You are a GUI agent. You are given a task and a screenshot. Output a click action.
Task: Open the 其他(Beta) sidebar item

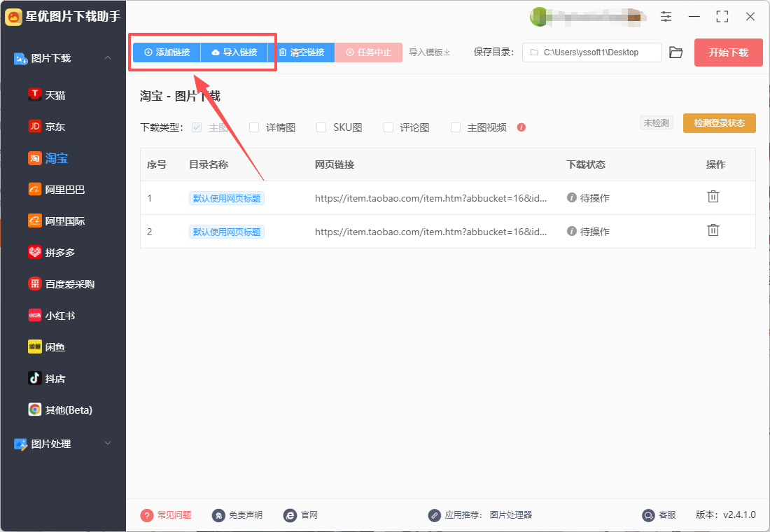(60, 409)
